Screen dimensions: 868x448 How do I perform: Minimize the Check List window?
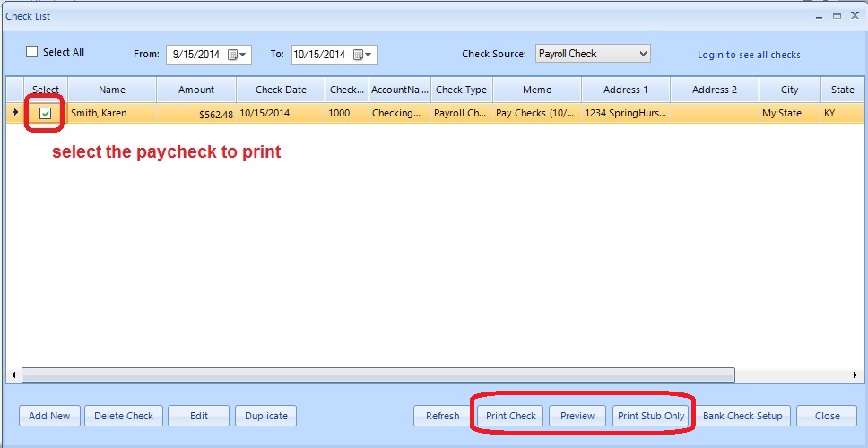click(820, 15)
